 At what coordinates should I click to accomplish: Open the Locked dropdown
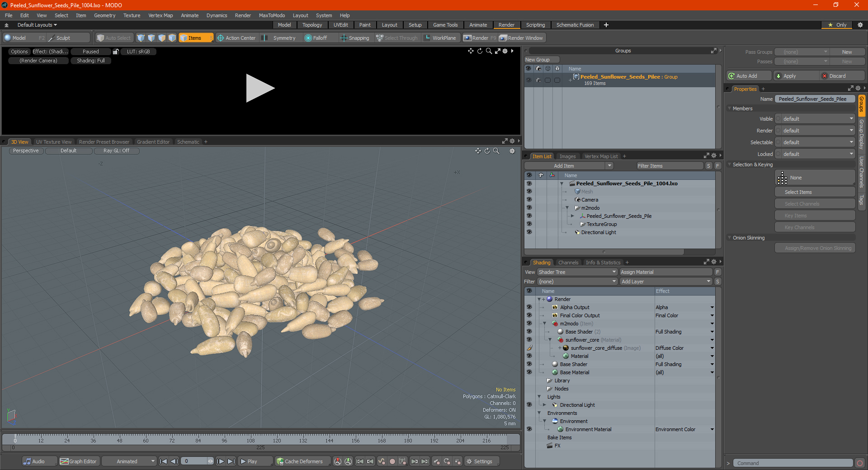(818, 154)
